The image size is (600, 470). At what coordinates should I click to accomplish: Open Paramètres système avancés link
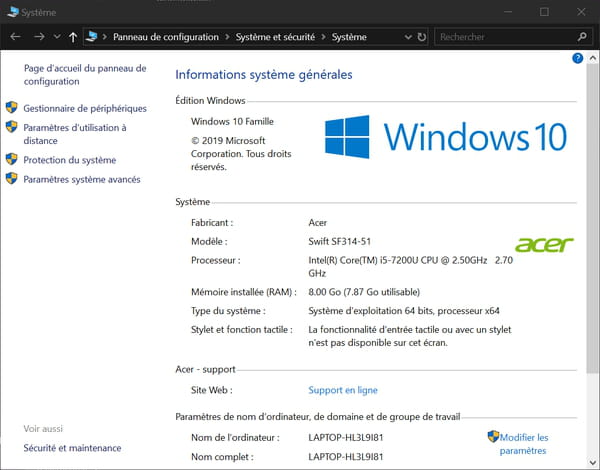click(x=82, y=180)
